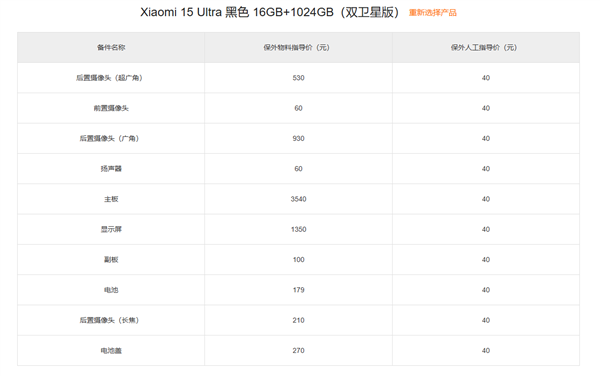
Task: Click labor price 40 in 扬声器 row
Action: point(486,169)
